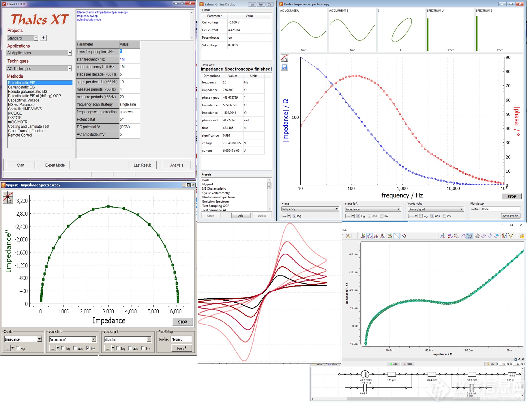Toggle Y-axis left log checkbox in Bode window

(x=358, y=216)
